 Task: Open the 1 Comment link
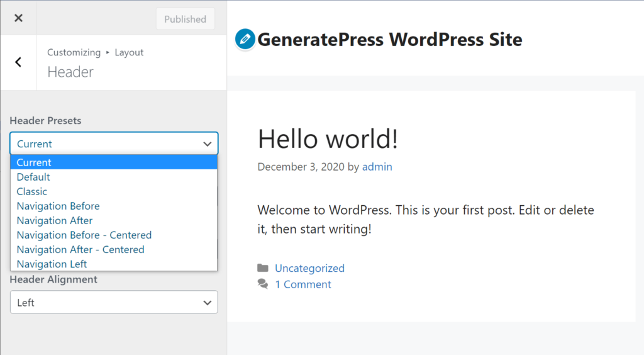[x=303, y=285]
